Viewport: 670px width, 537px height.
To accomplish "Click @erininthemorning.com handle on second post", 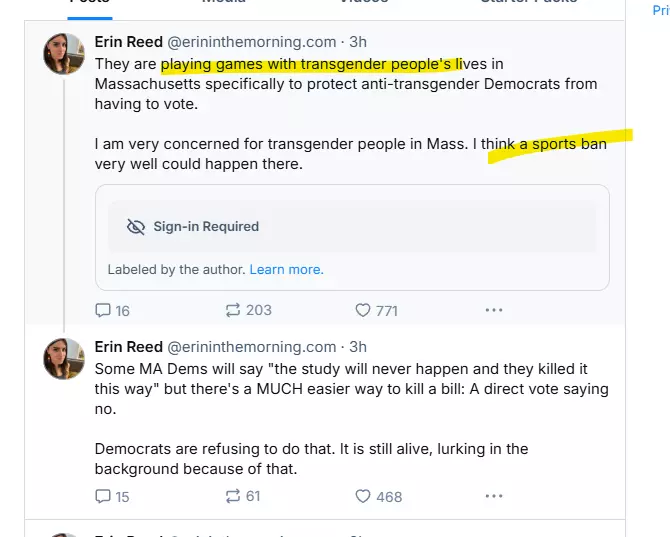I will (x=251, y=347).
